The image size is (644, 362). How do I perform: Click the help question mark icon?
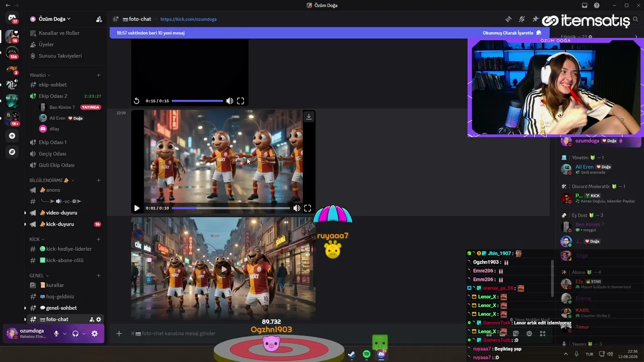coord(597,6)
